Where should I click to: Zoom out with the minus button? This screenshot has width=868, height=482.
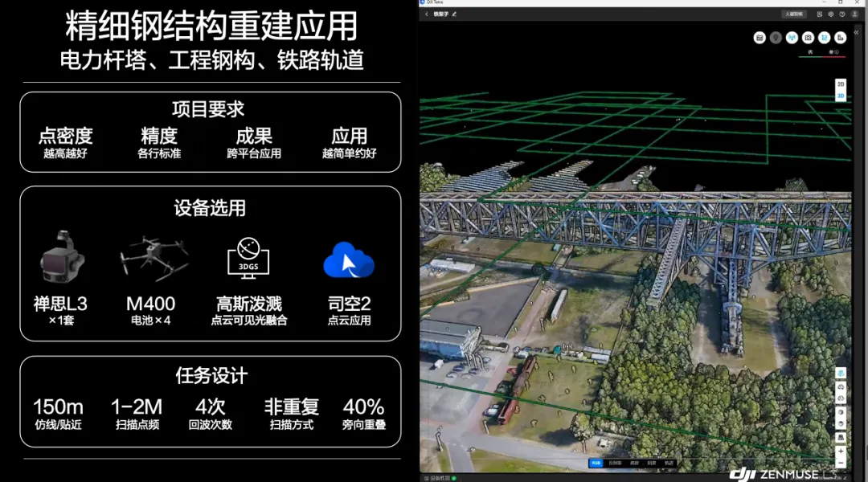coord(841,463)
